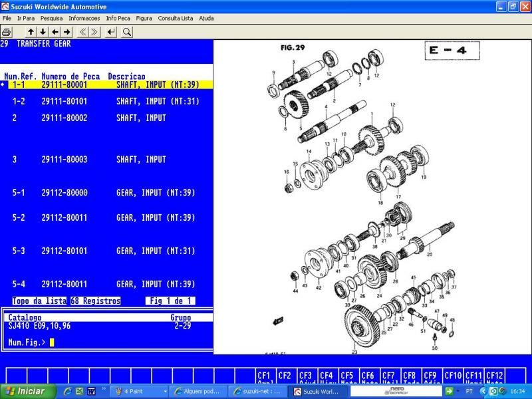This screenshot has width=532, height=399.
Task: Expand the quick launch overflow chevron
Action: click(104, 389)
